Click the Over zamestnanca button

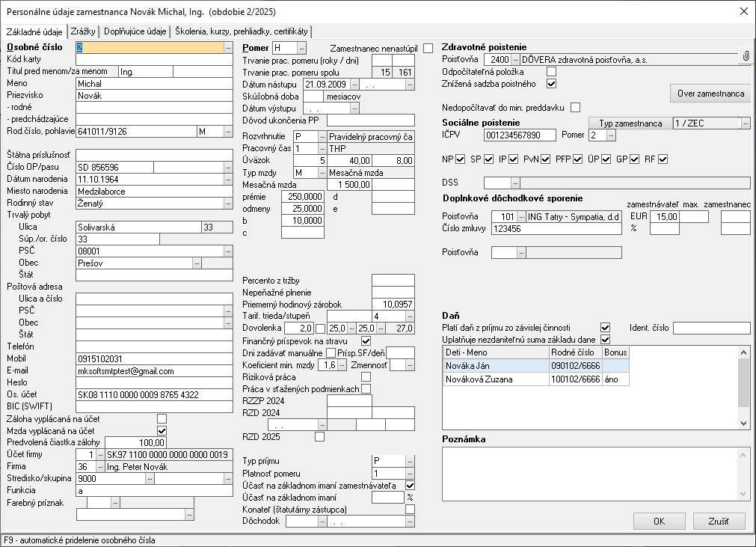[x=710, y=94]
